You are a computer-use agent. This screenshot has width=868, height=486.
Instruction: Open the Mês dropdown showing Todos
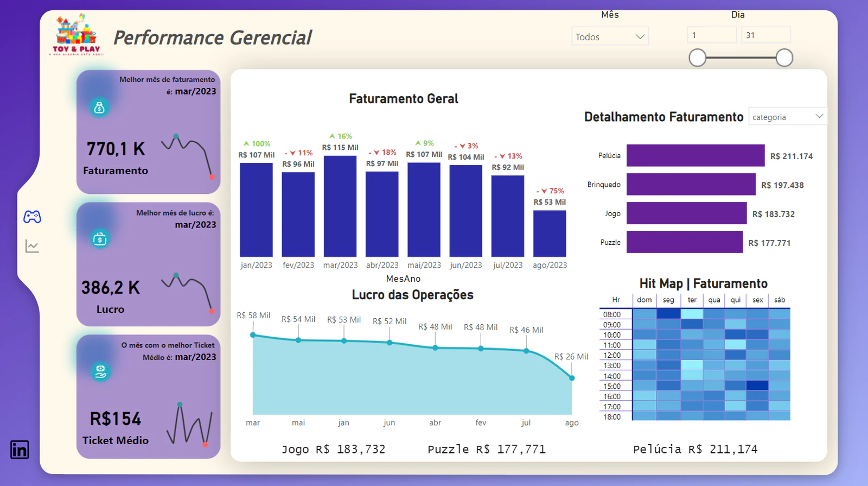click(610, 36)
